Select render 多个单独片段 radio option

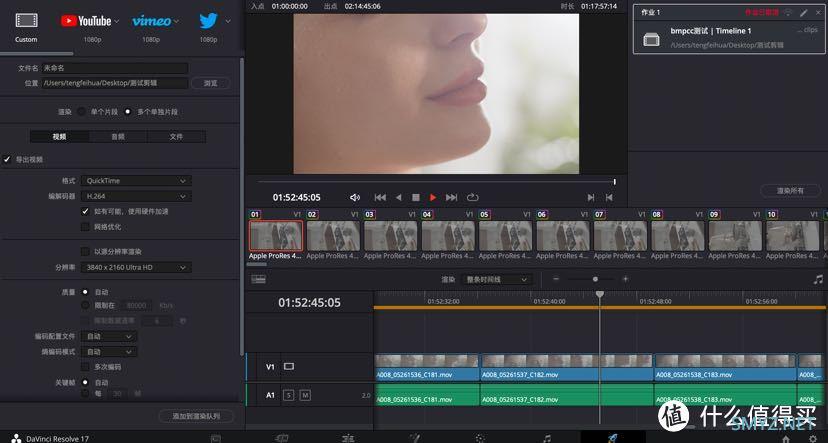point(128,112)
